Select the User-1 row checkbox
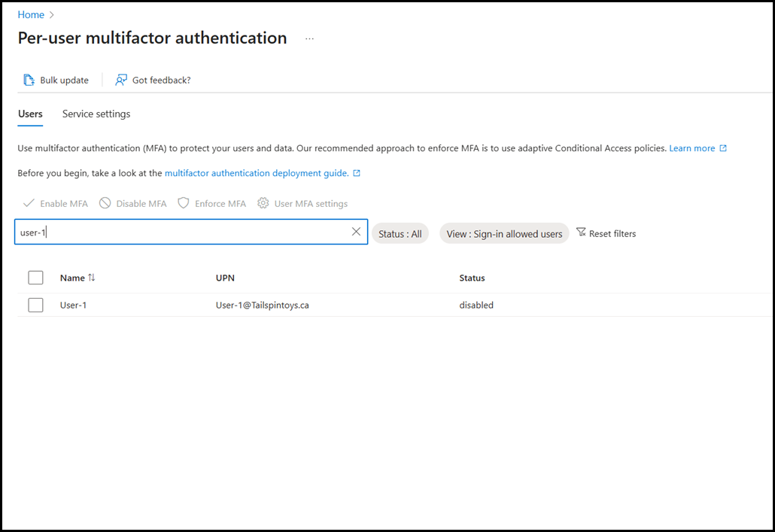Image resolution: width=775 pixels, height=532 pixels. 35,305
